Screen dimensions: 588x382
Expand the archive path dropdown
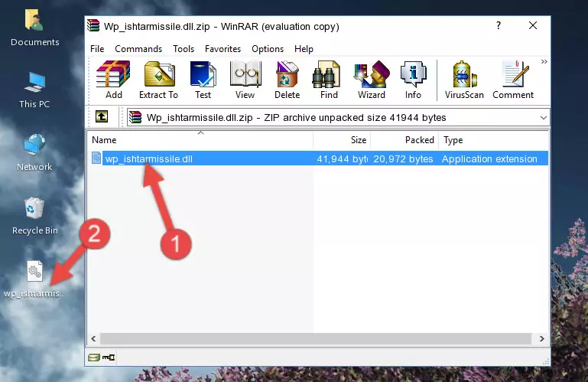coord(543,118)
